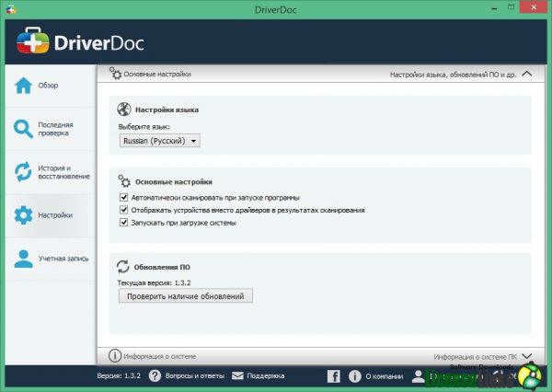Click the envelope Поддержка icon
The width and height of the screenshot is (552, 392).
coord(237,375)
